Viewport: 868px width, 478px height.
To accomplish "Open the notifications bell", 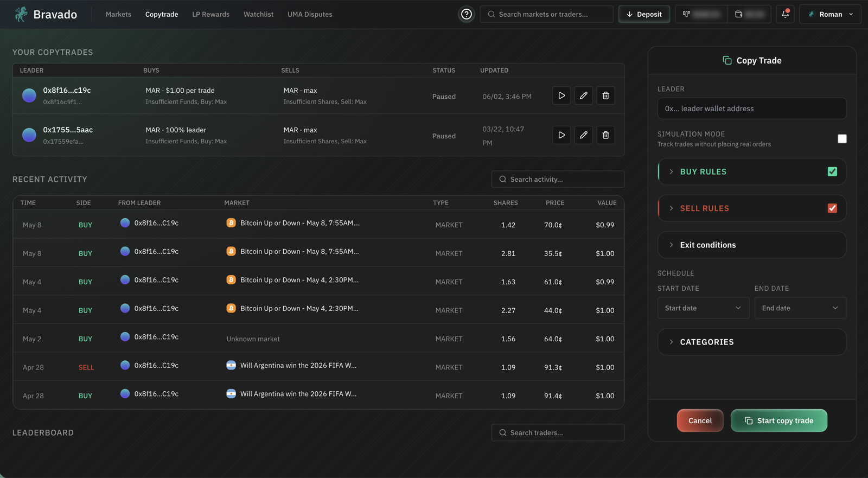I will tap(785, 14).
